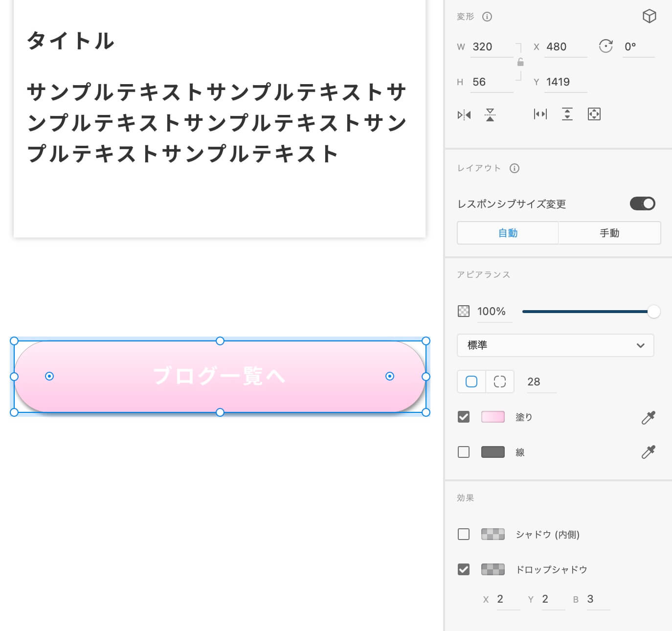Flip the object vertically
672x631 pixels.
tap(490, 114)
